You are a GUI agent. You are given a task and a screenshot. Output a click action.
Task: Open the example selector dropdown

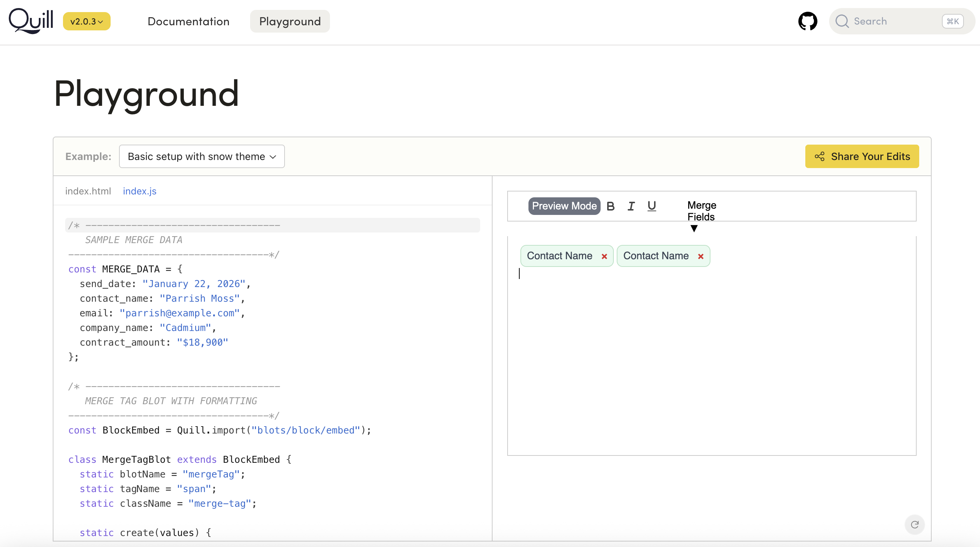pyautogui.click(x=202, y=156)
